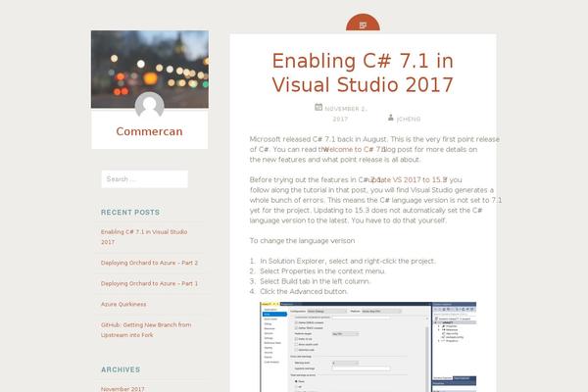Open author jcheng's page
The width and height of the screenshot is (588, 392).
tap(409, 119)
